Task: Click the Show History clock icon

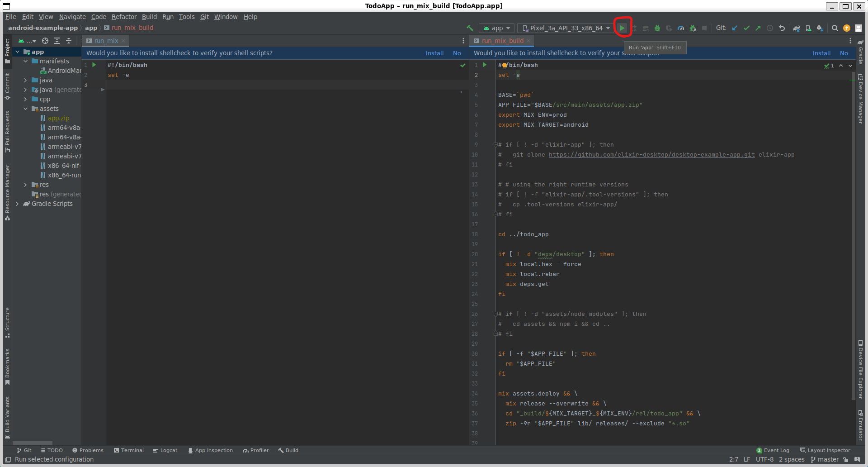Action: click(770, 28)
